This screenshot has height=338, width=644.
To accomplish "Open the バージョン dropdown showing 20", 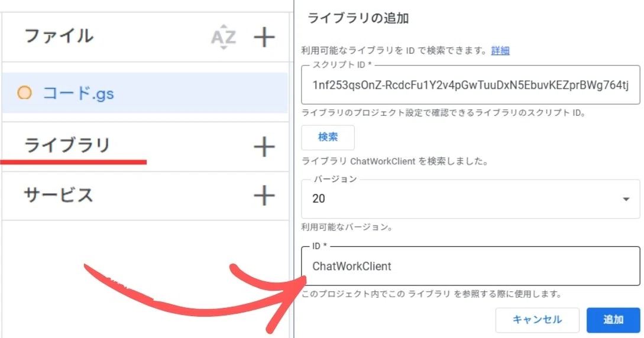I will (461, 199).
